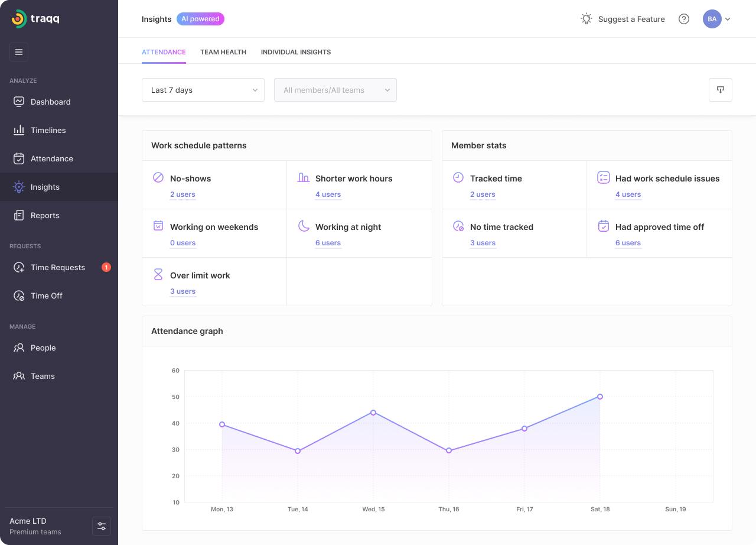Open 6 users with approved time off
Viewport: 756px width, 545px height.
pyautogui.click(x=628, y=243)
